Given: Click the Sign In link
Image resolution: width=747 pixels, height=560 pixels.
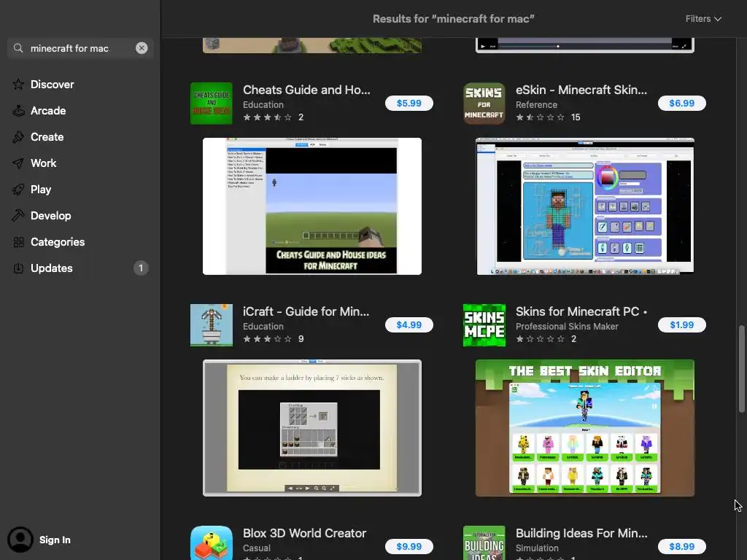Looking at the screenshot, I should pyautogui.click(x=55, y=540).
